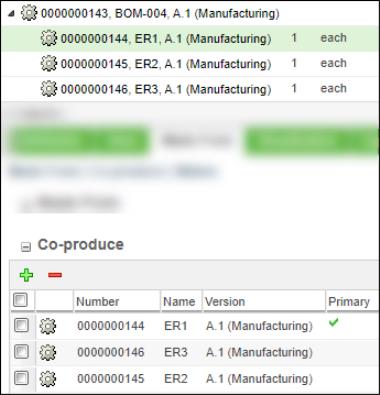This screenshot has height=395, width=380.
Task: Check the box for row 0000000144 ER1
Action: click(21, 325)
